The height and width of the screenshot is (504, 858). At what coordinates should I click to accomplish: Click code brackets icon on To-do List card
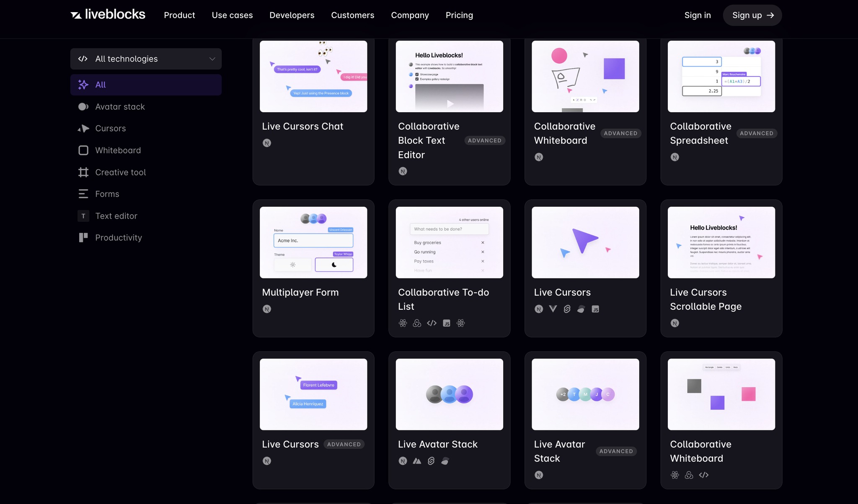click(432, 323)
